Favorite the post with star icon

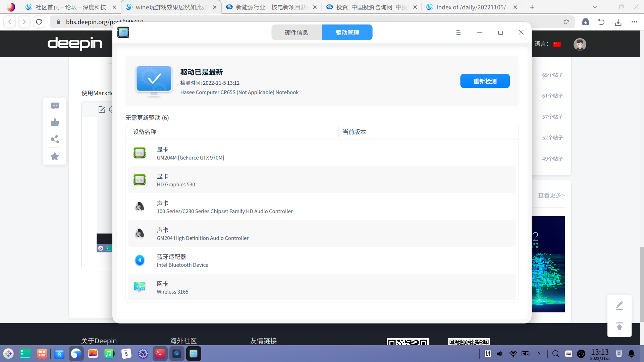[x=55, y=157]
